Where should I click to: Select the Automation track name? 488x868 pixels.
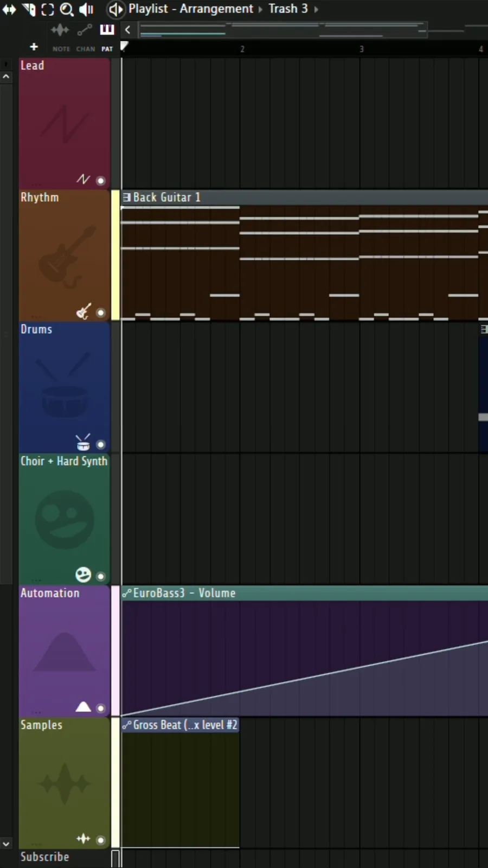[50, 593]
